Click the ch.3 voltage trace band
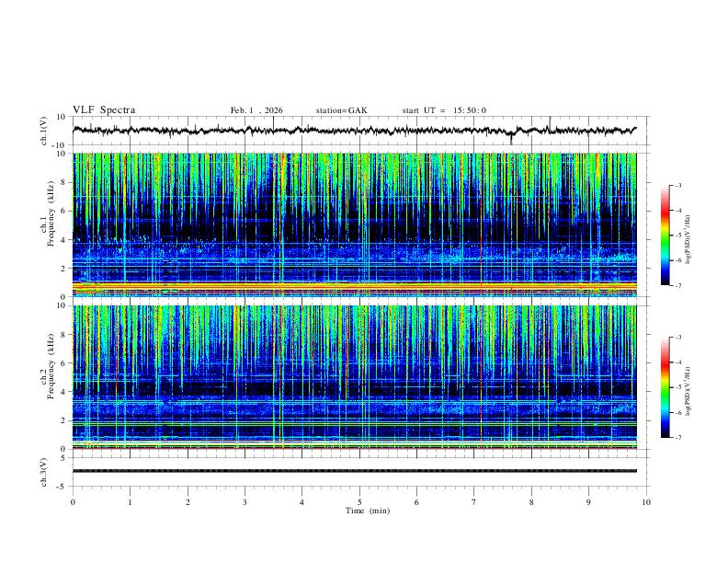 354,471
